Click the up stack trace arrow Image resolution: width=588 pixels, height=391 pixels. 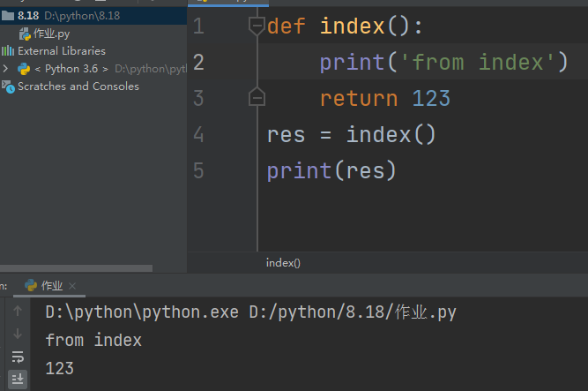point(18,312)
